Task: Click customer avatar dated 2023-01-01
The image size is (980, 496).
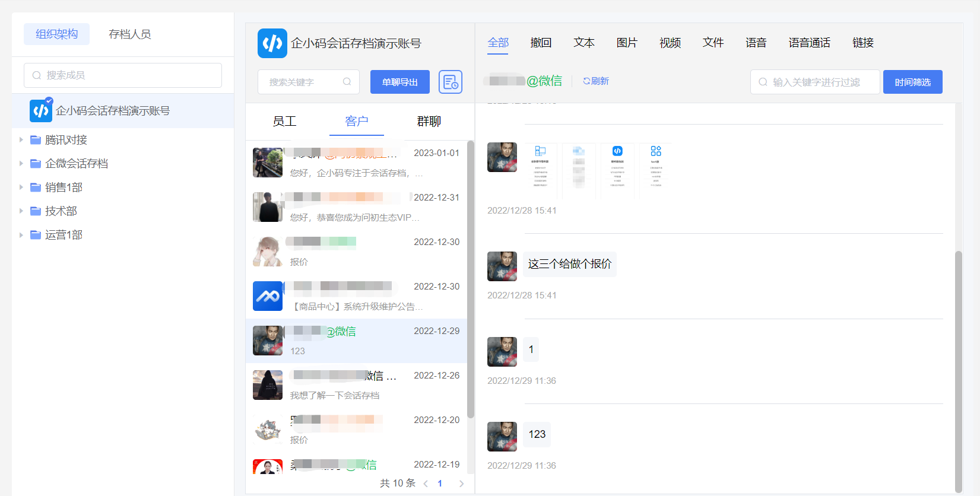Action: 268,163
